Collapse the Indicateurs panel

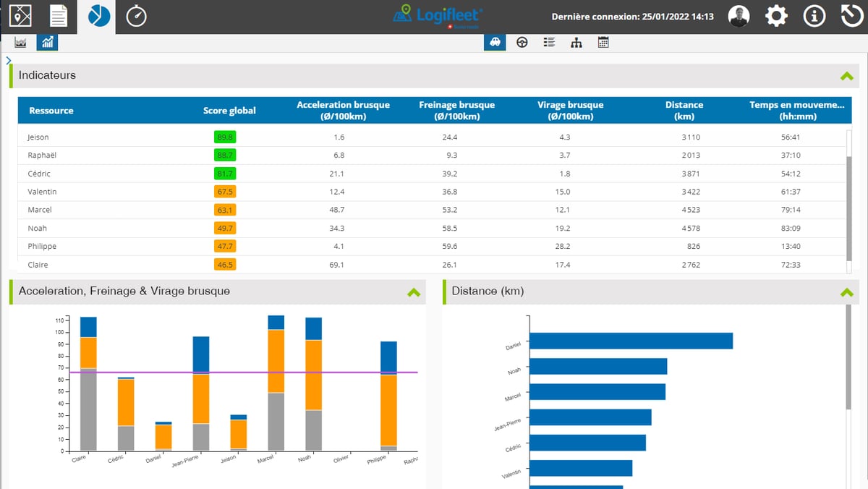(846, 75)
